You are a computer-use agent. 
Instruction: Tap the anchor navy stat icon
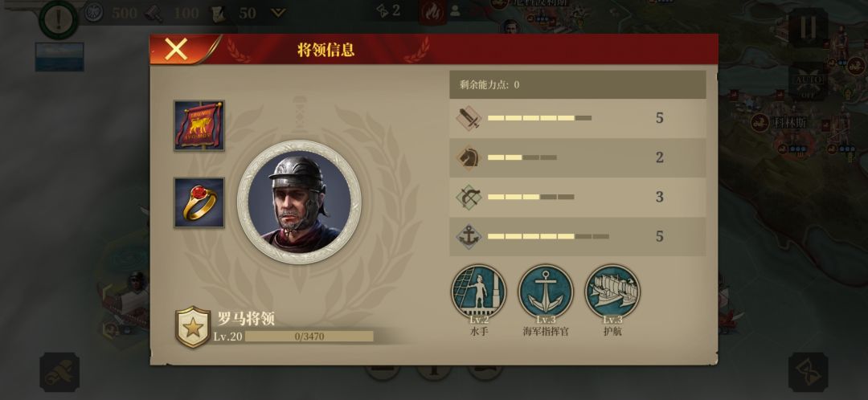(469, 237)
